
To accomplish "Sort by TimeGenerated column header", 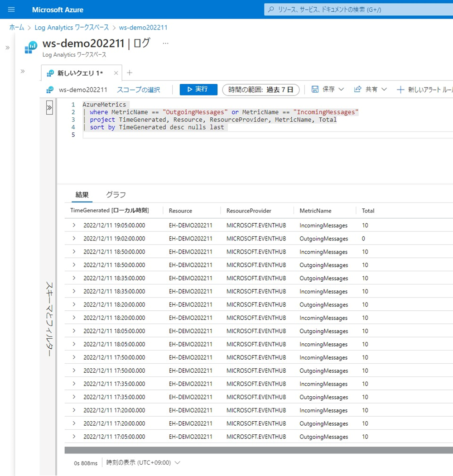I will (x=109, y=211).
